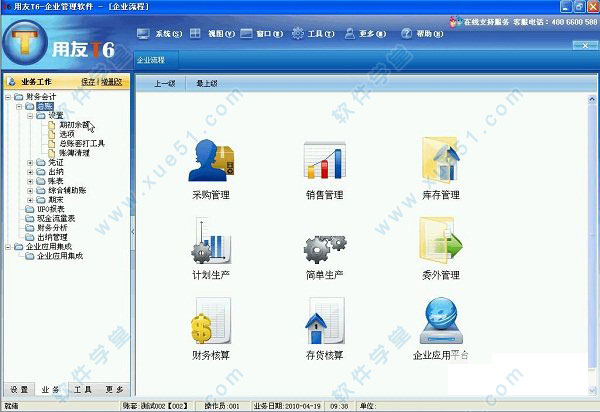
Task: Expand the 综合辅助账 tree node
Action: click(x=30, y=191)
